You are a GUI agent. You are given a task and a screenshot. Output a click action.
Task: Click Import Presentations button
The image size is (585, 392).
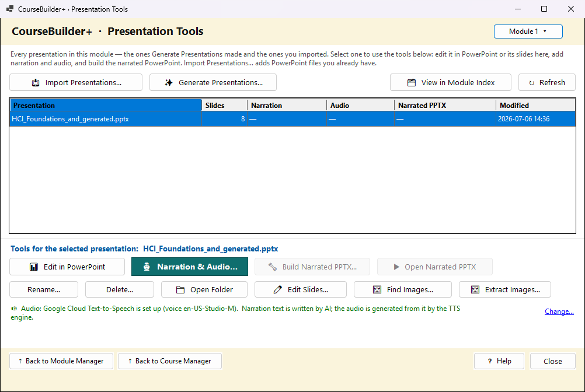[x=76, y=82]
